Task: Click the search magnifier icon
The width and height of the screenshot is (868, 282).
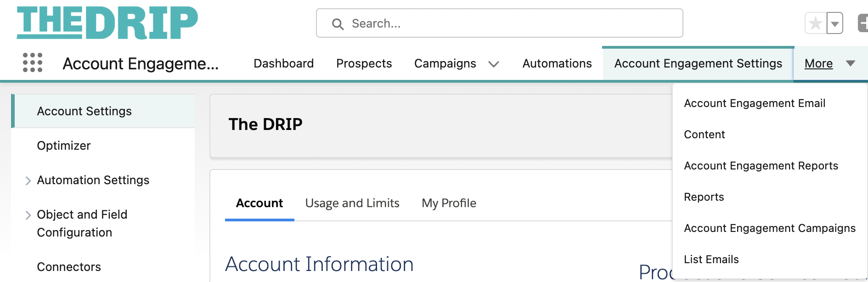Action: 338,24
